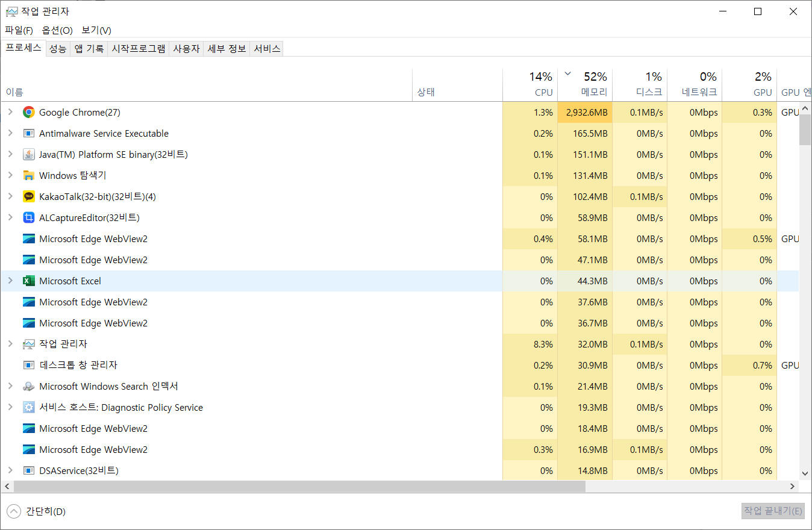Click the KakaoTalk process icon
Image resolution: width=812 pixels, height=530 pixels.
(x=28, y=196)
